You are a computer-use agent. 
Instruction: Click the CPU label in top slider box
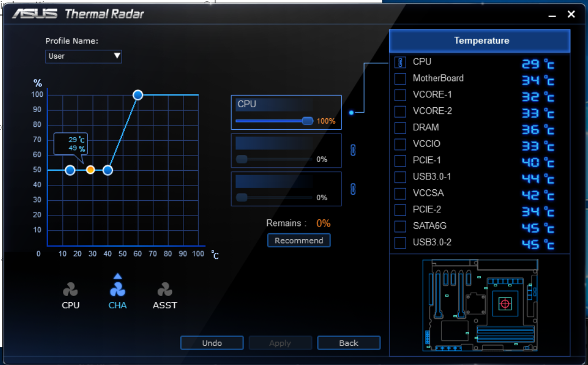(247, 104)
